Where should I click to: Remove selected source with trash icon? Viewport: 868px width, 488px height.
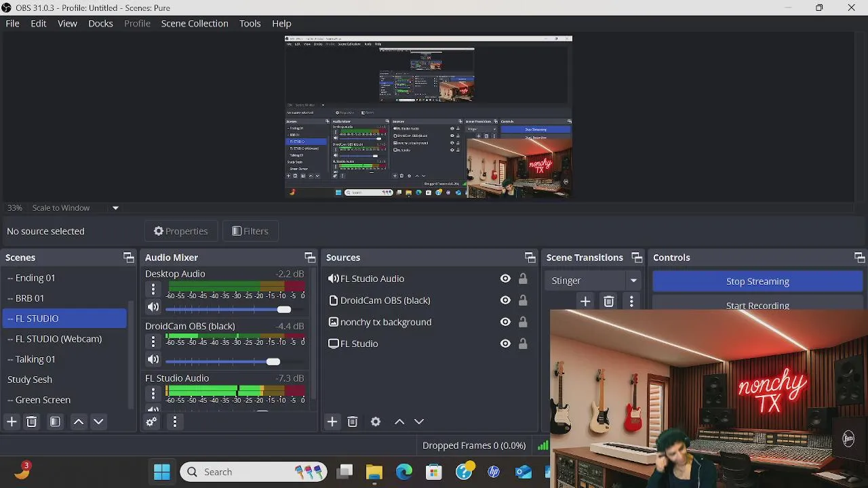(353, 422)
